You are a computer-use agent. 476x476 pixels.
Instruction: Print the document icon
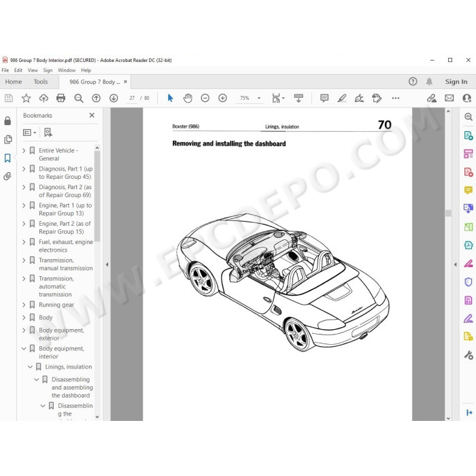click(61, 98)
